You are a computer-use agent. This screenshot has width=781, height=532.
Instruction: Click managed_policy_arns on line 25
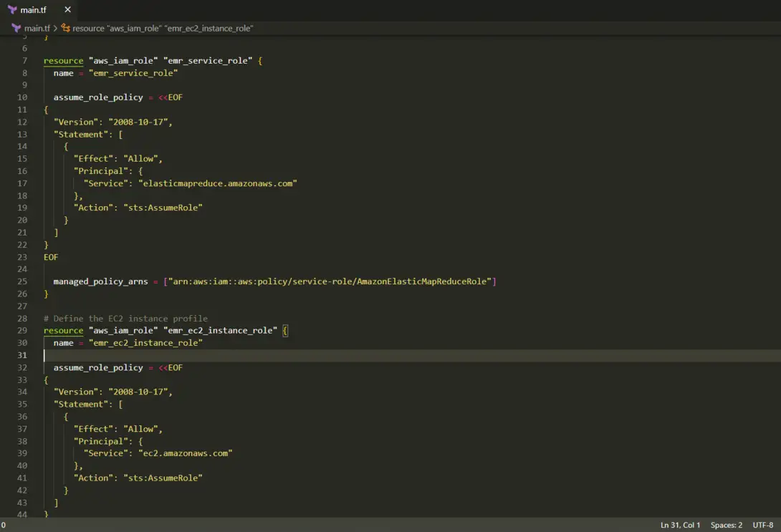click(100, 281)
